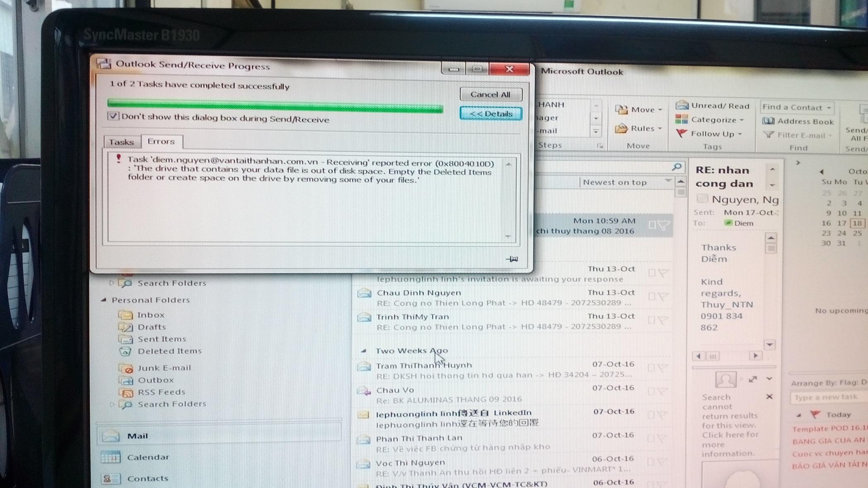Image resolution: width=868 pixels, height=488 pixels.
Task: Open the Inbox folder
Action: (142, 315)
